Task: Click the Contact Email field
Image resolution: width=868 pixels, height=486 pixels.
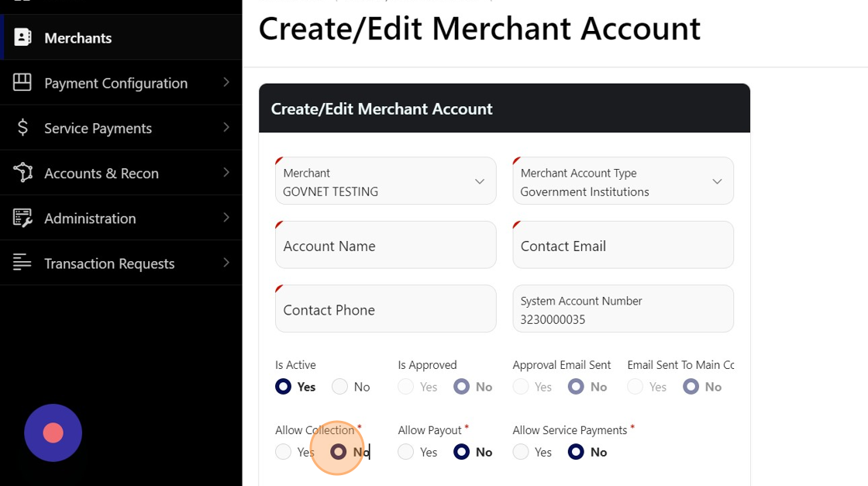Action: pos(622,246)
